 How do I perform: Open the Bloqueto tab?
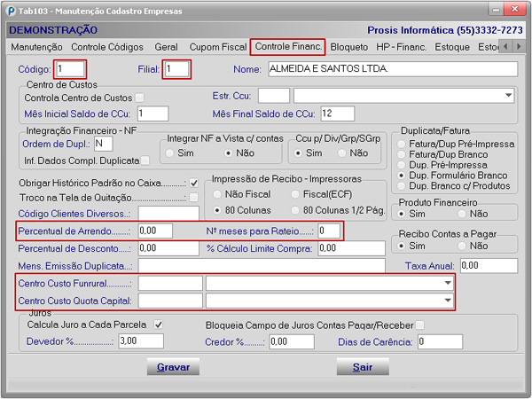349,47
